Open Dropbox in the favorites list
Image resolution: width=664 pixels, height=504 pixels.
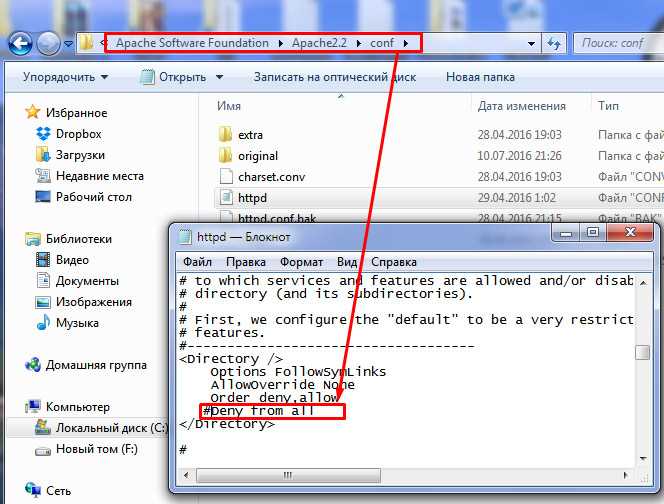pos(79,134)
